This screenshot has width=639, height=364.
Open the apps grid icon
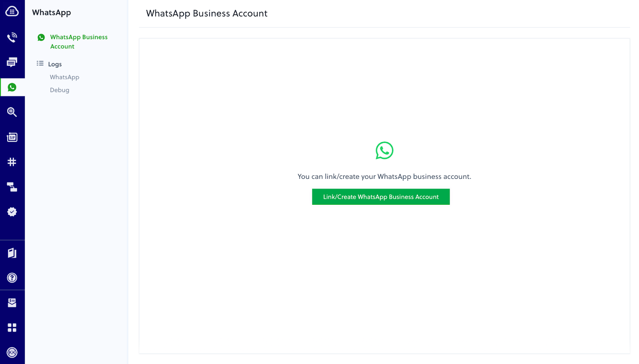[12, 328]
